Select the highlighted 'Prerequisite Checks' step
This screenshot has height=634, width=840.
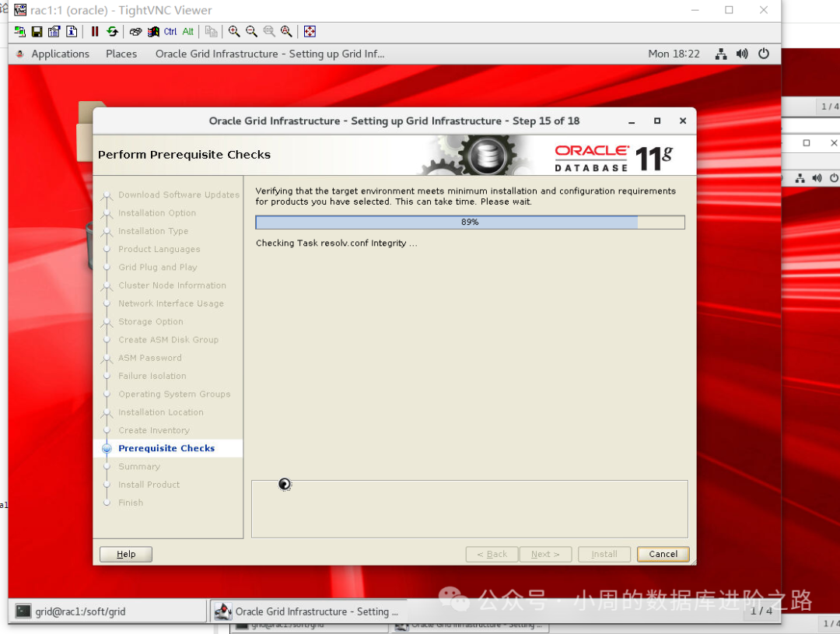[166, 448]
